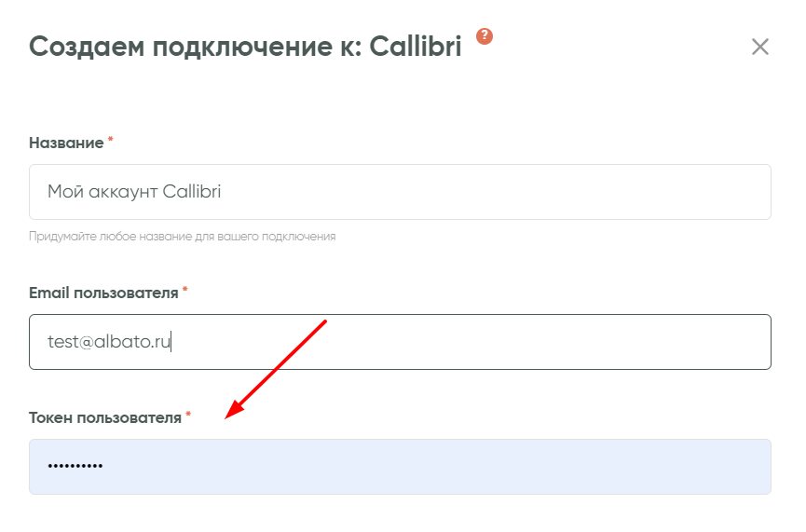806x532 pixels.
Task: Click the red asterisk beside Название
Action: [x=111, y=141]
